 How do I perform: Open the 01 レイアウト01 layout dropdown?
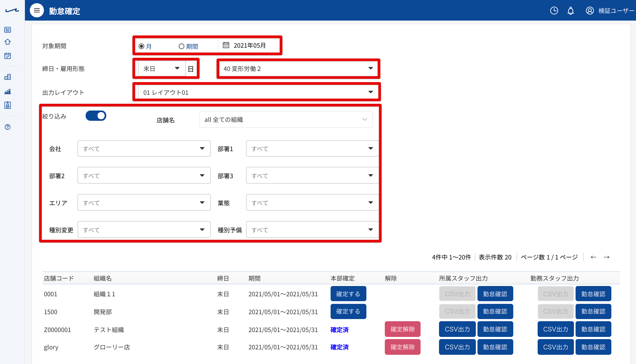[x=258, y=92]
